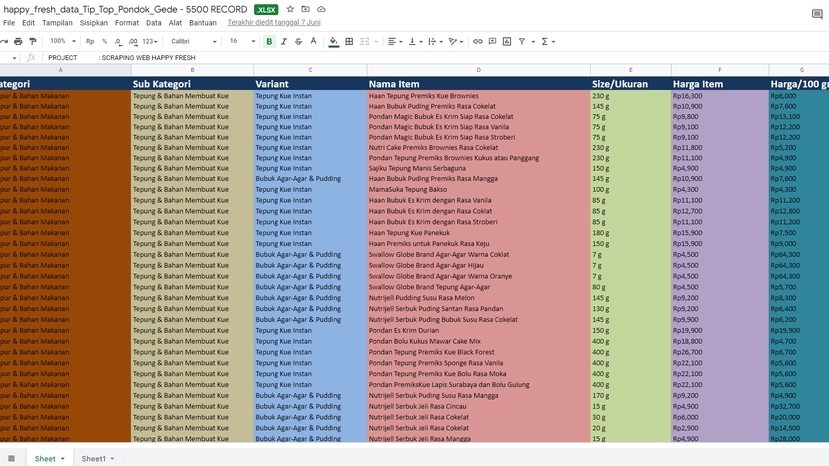
Task: Select the Rp26,700 price cell
Action: (720, 352)
